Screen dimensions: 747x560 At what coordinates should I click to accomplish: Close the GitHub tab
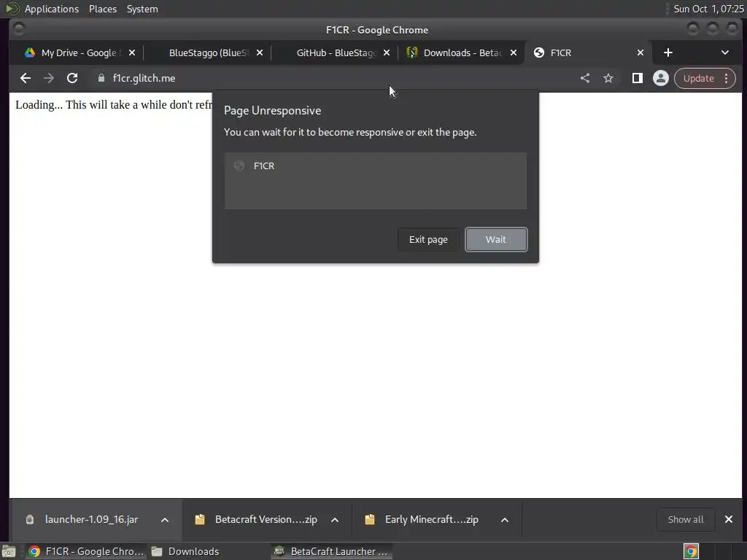point(387,52)
